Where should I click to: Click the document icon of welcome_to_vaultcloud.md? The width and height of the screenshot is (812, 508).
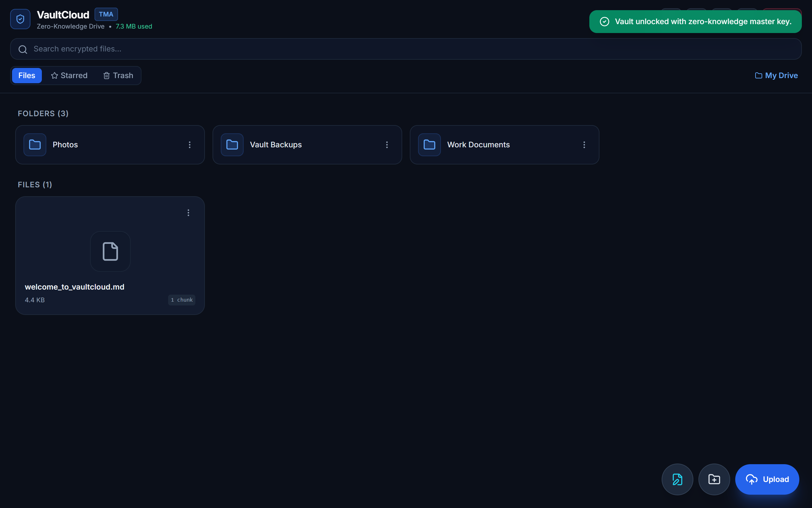coord(110,251)
